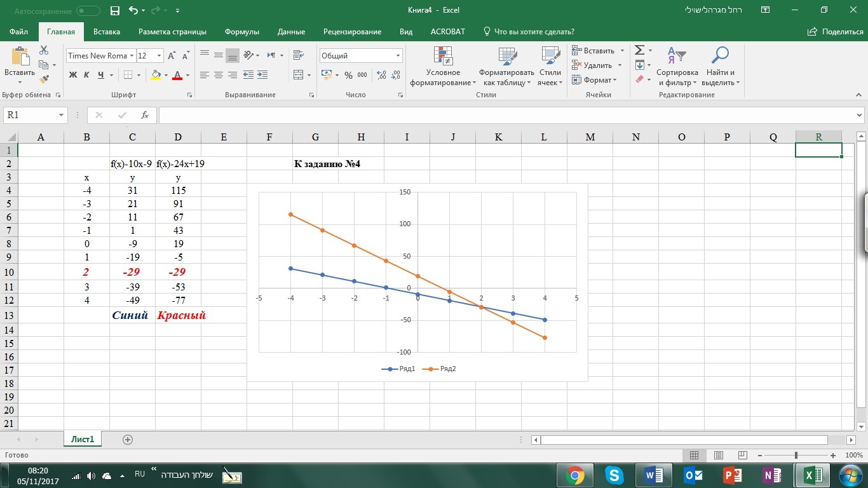Open the Name Box dropdown arrow
The image size is (868, 488).
(x=62, y=115)
